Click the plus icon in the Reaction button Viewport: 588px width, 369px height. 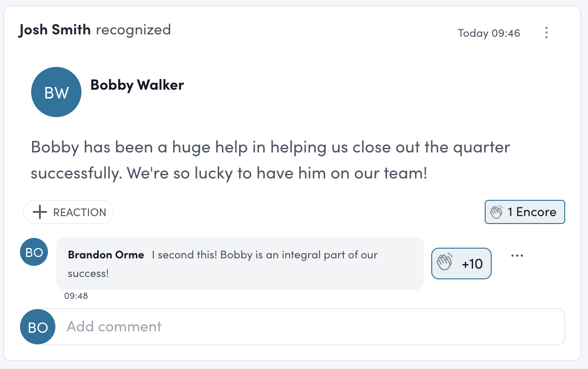(40, 212)
